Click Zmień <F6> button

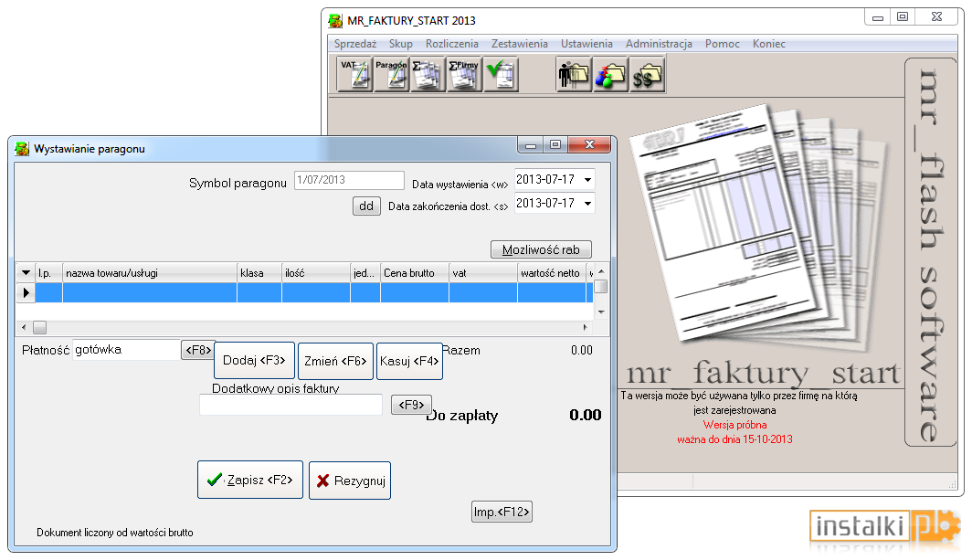coord(335,361)
